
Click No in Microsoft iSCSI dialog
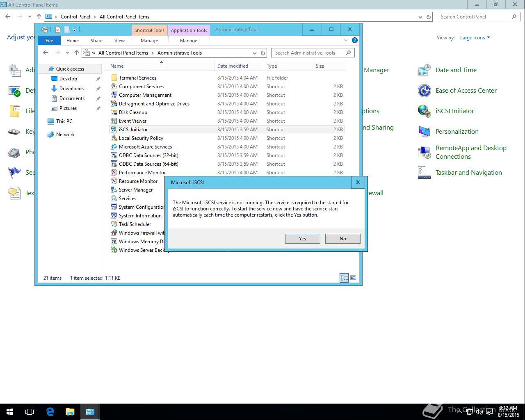tap(342, 239)
